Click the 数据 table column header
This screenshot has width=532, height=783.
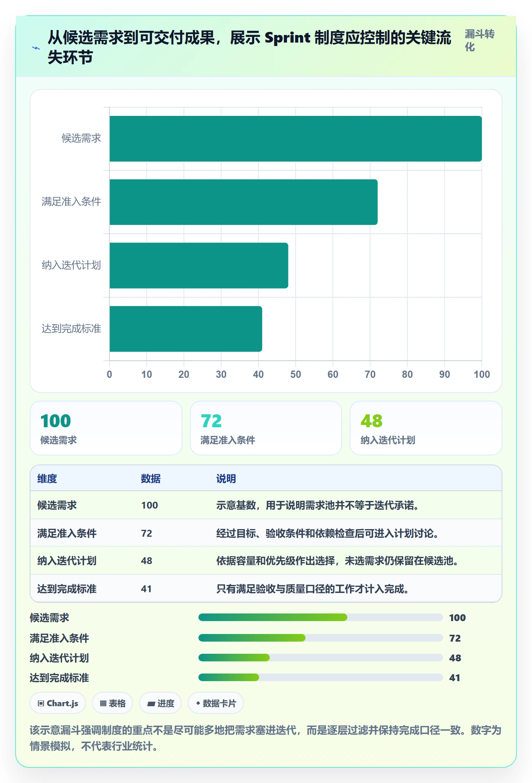(x=151, y=479)
